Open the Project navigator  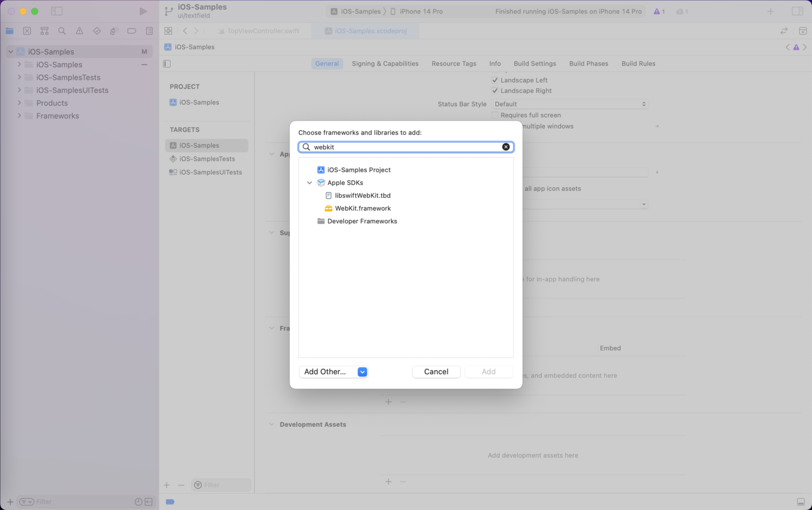[x=10, y=30]
